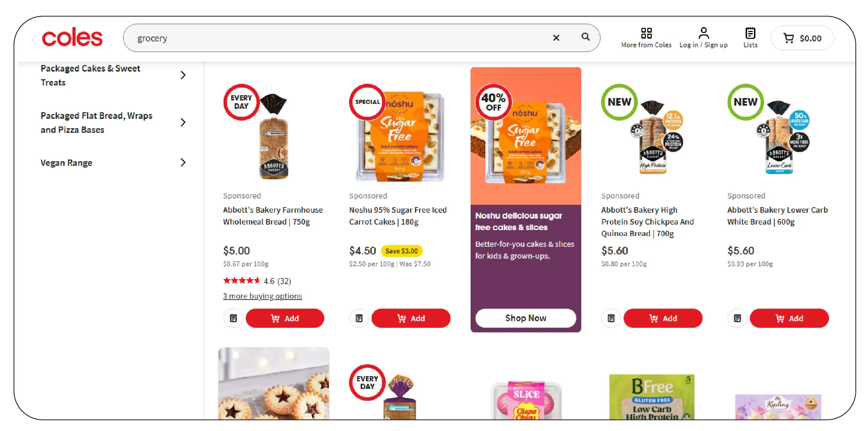Clear the grocery search text
Screen dimensions: 868x431
click(556, 38)
